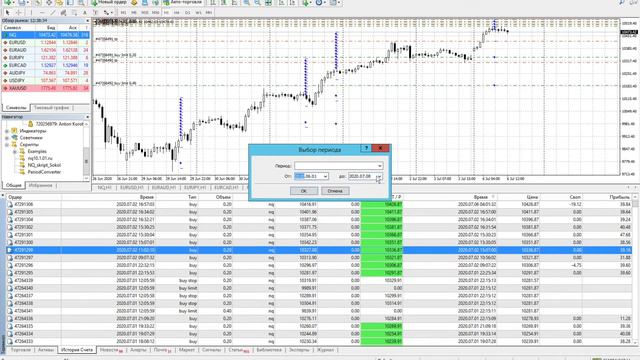
Task: Switch to the EURAUD,H1 chart tab
Action: (164, 187)
